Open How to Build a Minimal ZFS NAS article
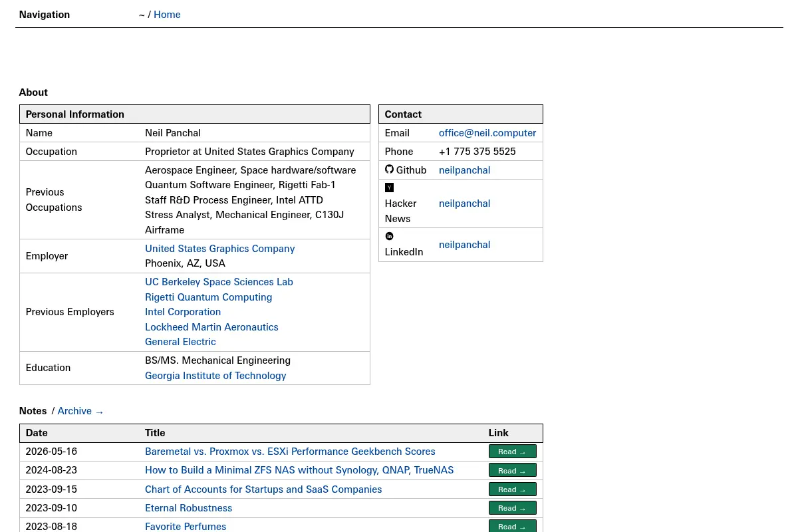Viewport: 798px width, 532px height. point(299,470)
